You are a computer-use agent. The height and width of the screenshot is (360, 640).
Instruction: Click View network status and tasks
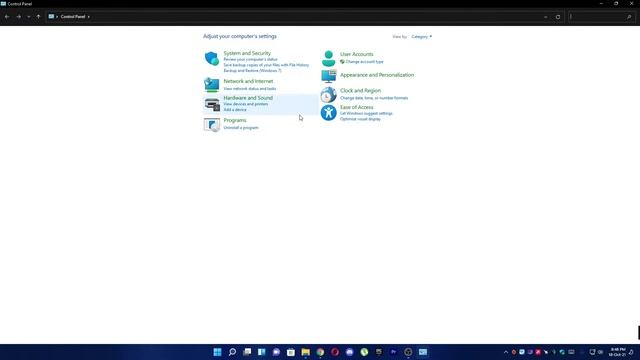pyautogui.click(x=250, y=89)
